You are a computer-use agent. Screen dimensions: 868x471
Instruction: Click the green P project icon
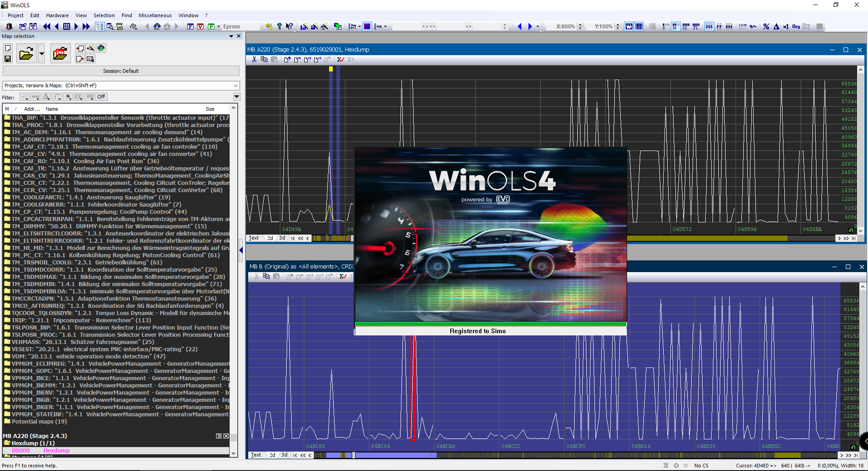click(x=211, y=27)
